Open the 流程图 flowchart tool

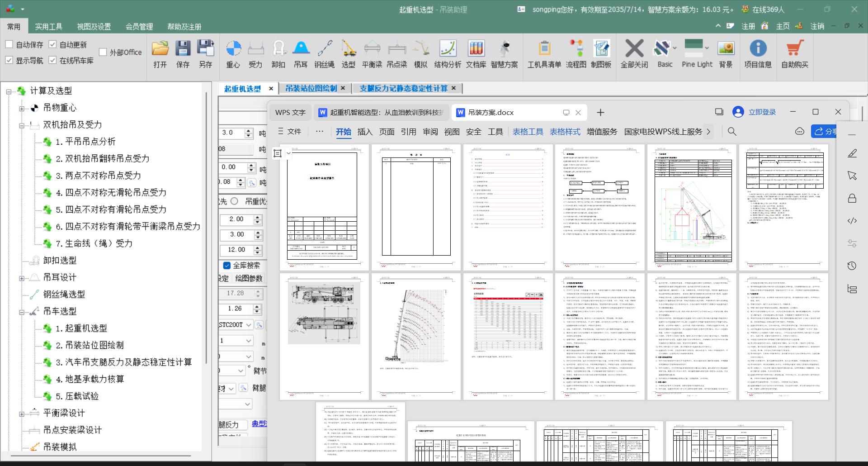(576, 48)
